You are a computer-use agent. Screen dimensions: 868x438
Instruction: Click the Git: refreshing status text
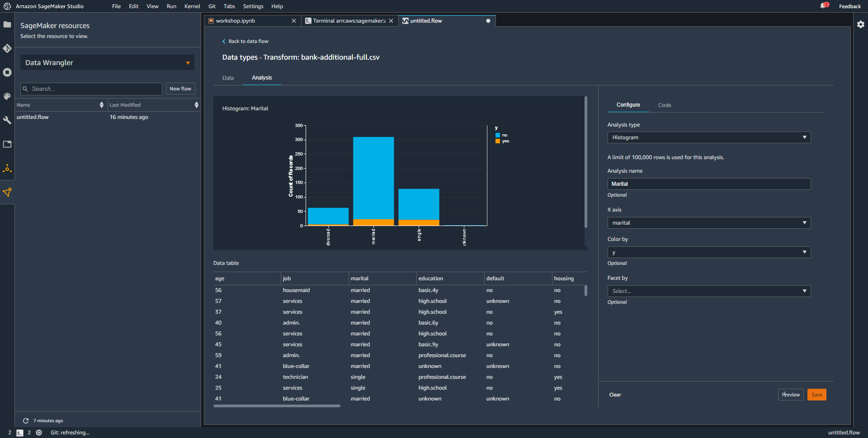pyautogui.click(x=70, y=433)
